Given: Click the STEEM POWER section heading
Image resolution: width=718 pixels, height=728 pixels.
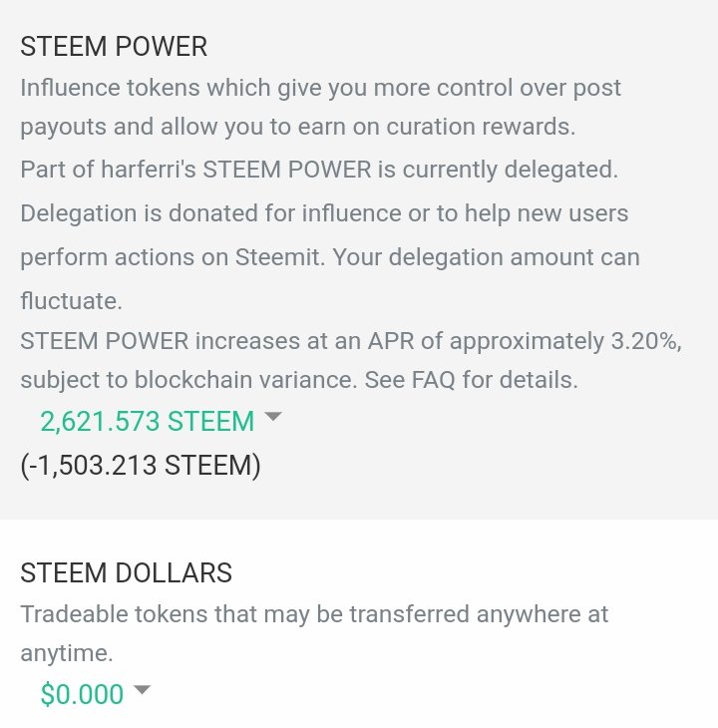Looking at the screenshot, I should click(x=114, y=47).
